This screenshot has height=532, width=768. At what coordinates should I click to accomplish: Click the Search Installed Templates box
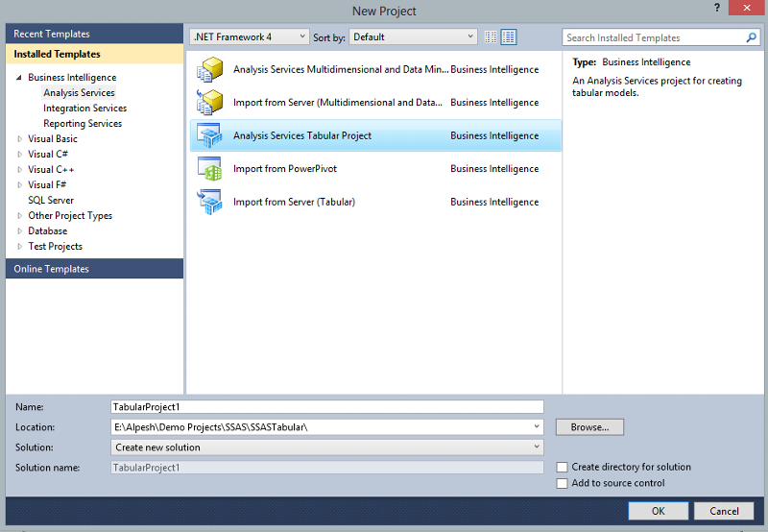pyautogui.click(x=654, y=37)
